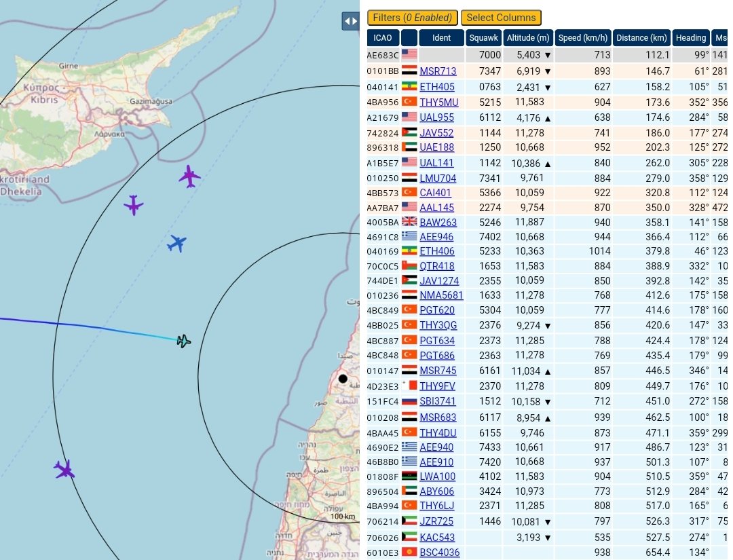Open the NMA5681 flight link
The image size is (733, 560).
(x=441, y=295)
